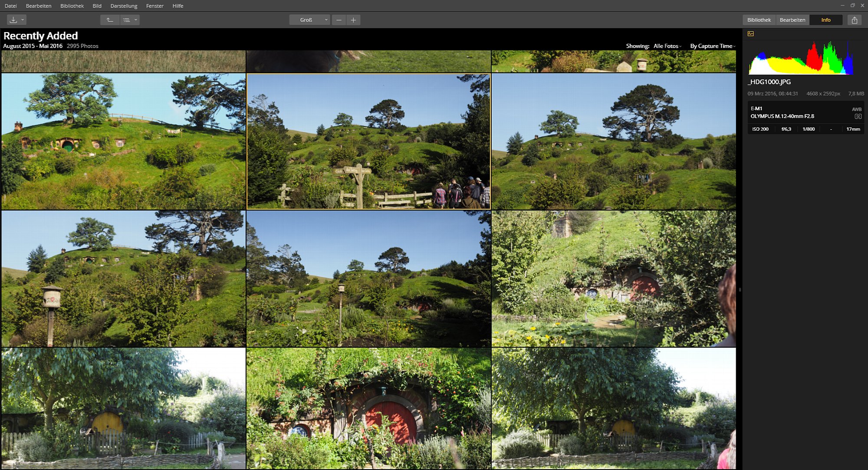Click the share export icon at top right
This screenshot has height=470, width=868.
[x=854, y=20]
